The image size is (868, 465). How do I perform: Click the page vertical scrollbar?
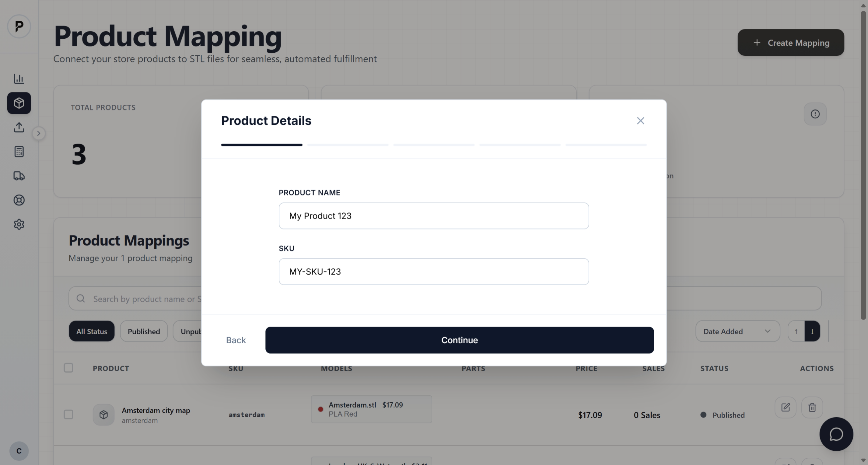(x=863, y=165)
